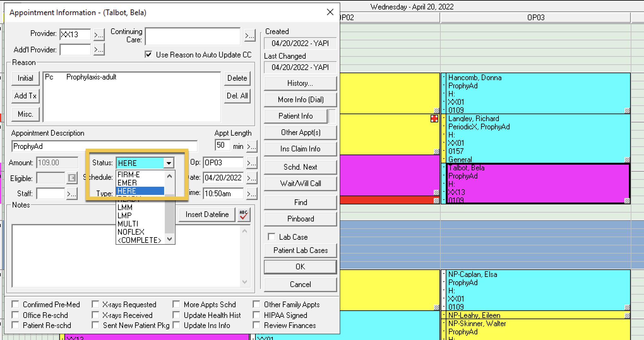Click the OP03 column header
Screen dimensions: 644x340
point(535,18)
